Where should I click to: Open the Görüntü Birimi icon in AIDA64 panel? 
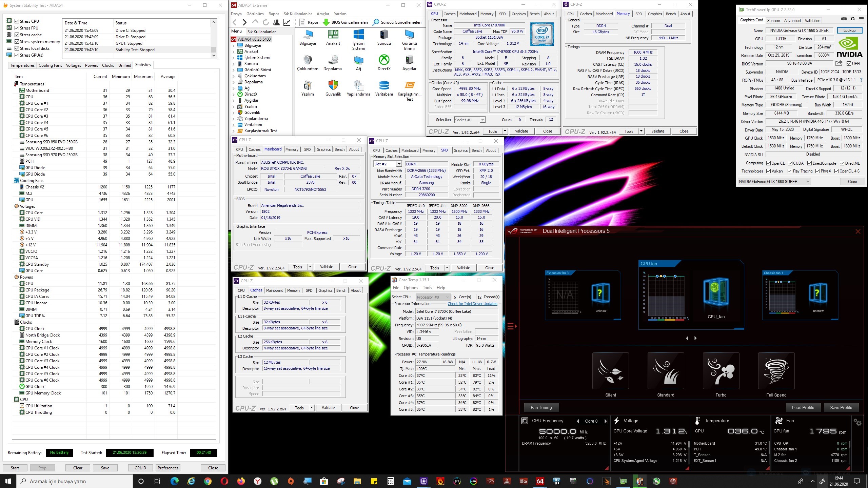tap(409, 35)
